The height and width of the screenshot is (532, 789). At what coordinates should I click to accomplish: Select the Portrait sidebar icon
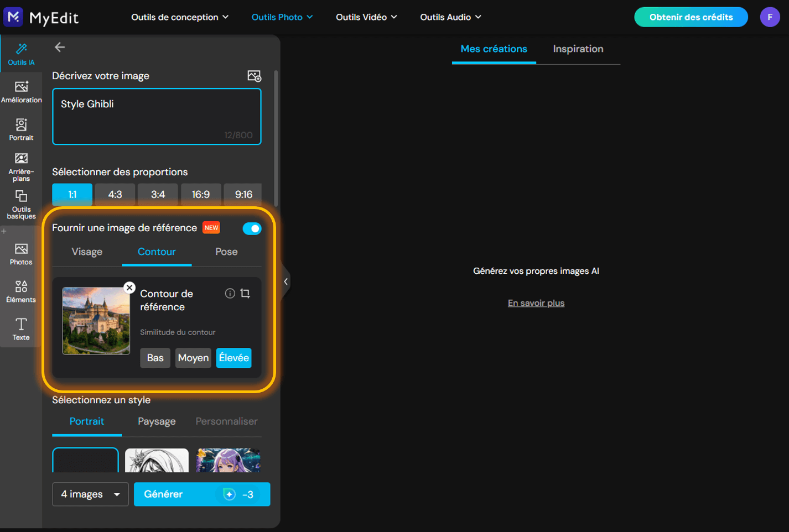(21, 129)
